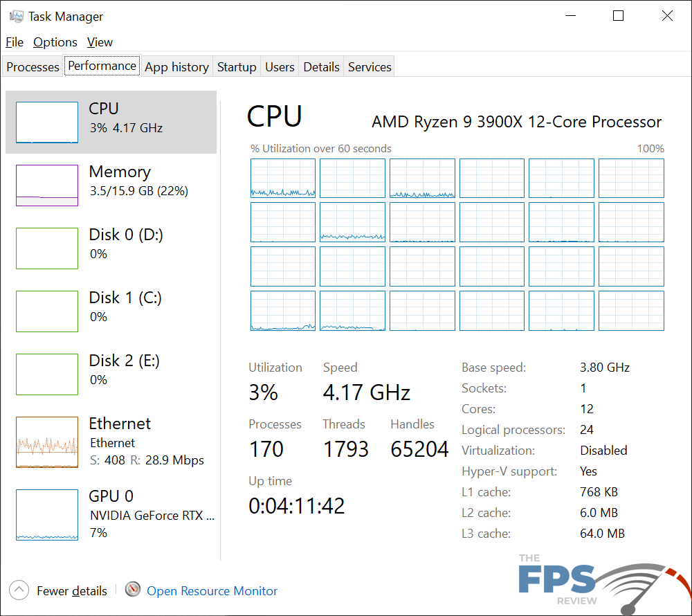Switch to the Users tab
The height and width of the screenshot is (616, 692).
[280, 66]
